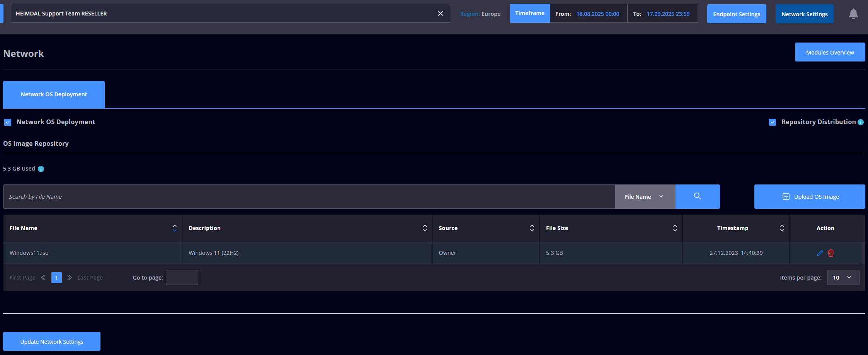Delete Windows11.iso using the trash icon
Screen dimensions: 868x355
point(831,253)
